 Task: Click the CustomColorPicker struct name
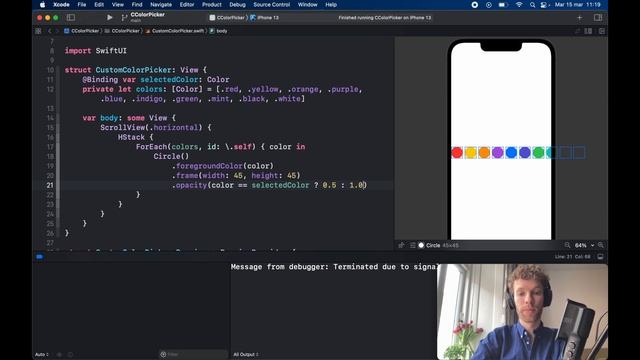pos(133,70)
